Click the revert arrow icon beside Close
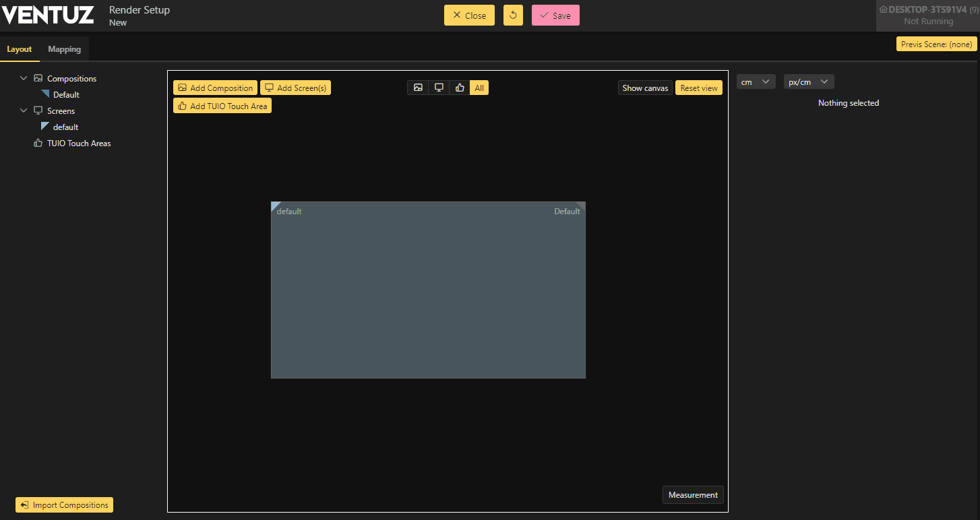This screenshot has width=980, height=520. tap(513, 15)
